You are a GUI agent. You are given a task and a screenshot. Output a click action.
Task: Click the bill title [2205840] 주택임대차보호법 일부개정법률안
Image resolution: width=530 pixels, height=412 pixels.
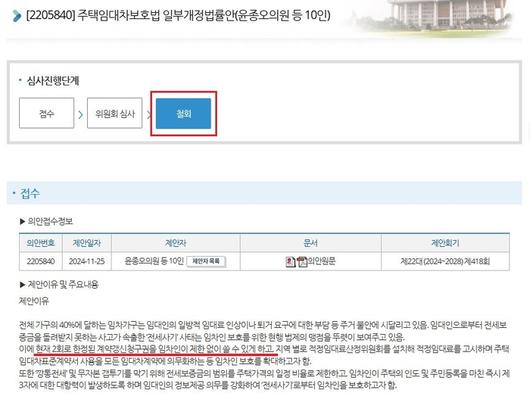pyautogui.click(x=178, y=15)
